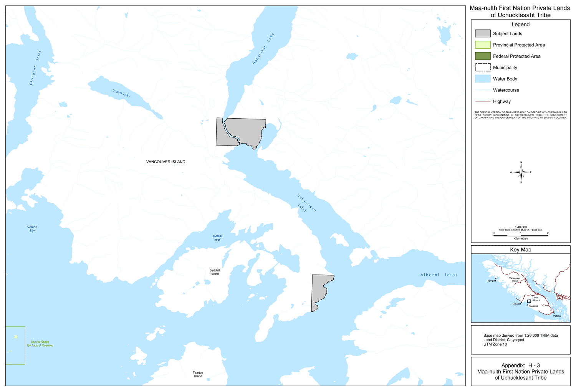Click the Highway line symbol in legend

coord(483,101)
